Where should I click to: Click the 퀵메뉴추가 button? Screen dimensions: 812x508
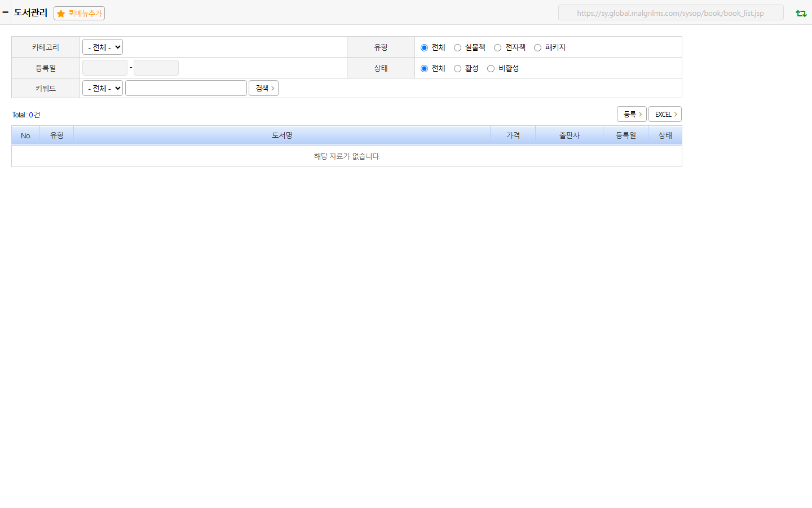(x=79, y=13)
